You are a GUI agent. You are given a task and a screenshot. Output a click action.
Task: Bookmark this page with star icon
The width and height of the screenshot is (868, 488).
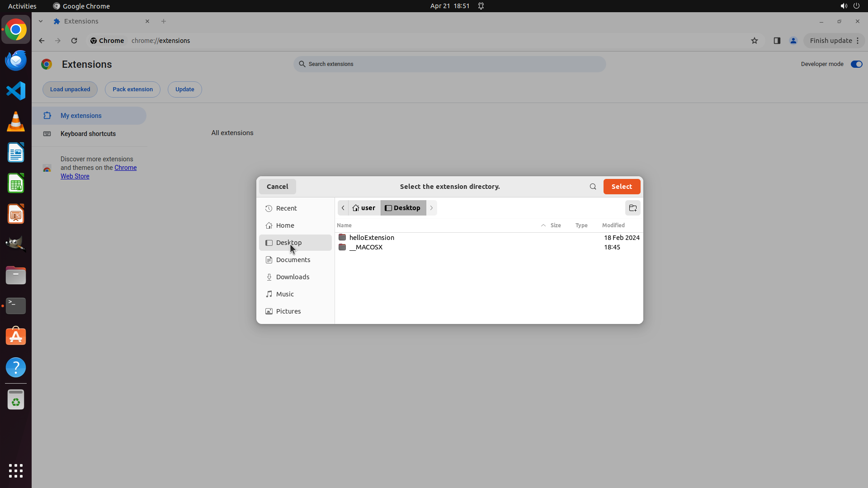pyautogui.click(x=754, y=41)
